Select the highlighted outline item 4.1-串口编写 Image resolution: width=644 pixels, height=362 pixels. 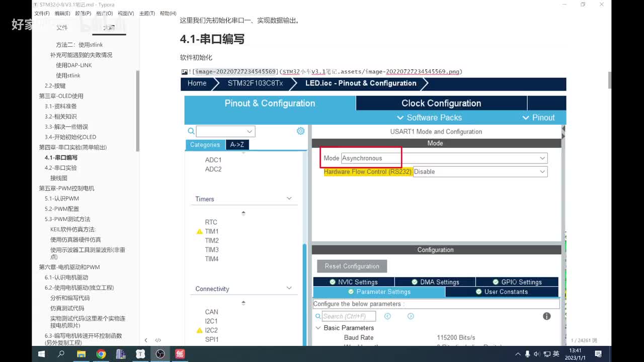pyautogui.click(x=61, y=157)
